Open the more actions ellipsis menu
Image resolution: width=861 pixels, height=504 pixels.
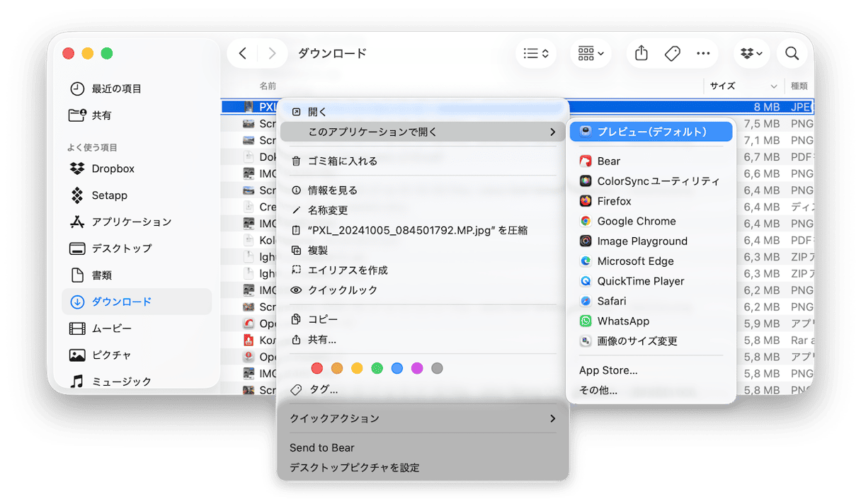point(703,53)
